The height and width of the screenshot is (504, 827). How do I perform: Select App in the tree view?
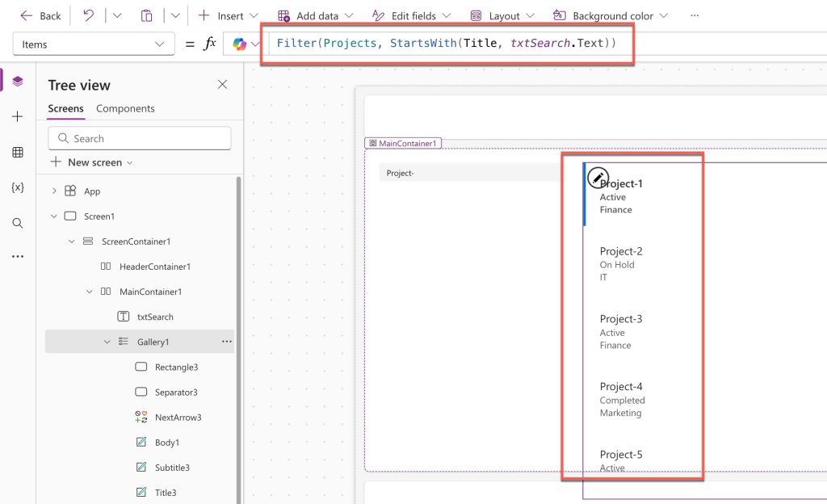92,191
